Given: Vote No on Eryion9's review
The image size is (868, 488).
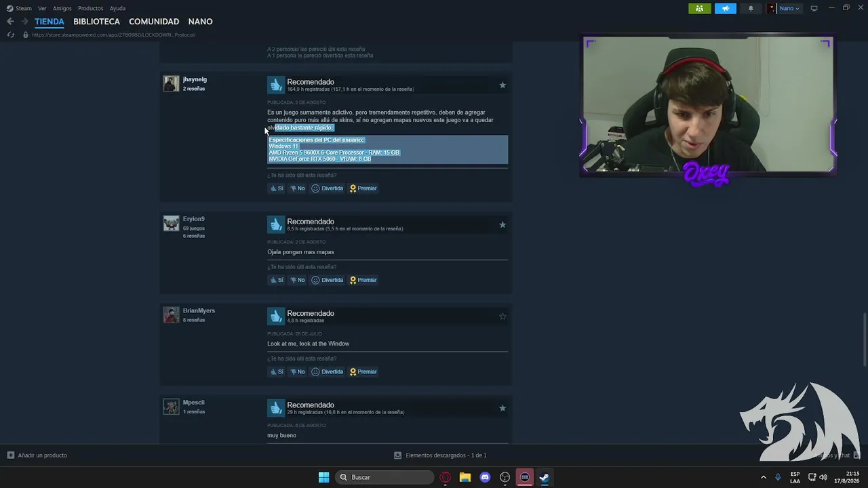Looking at the screenshot, I should pos(298,280).
